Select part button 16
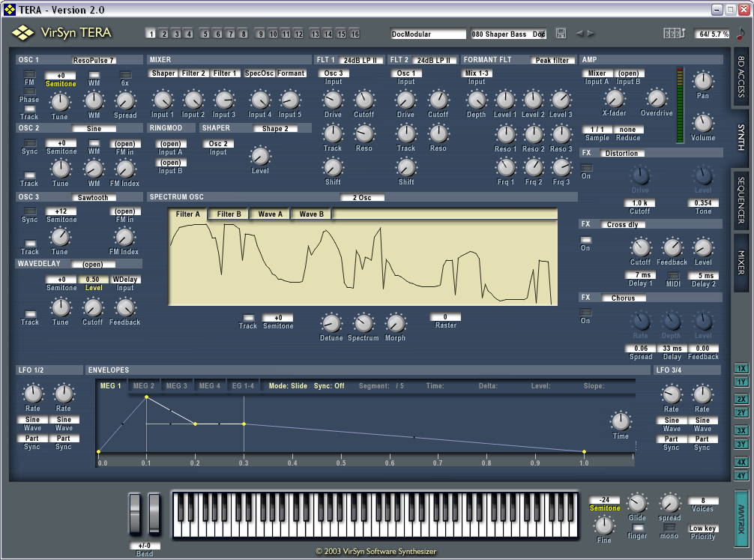The width and height of the screenshot is (754, 560). (x=355, y=34)
